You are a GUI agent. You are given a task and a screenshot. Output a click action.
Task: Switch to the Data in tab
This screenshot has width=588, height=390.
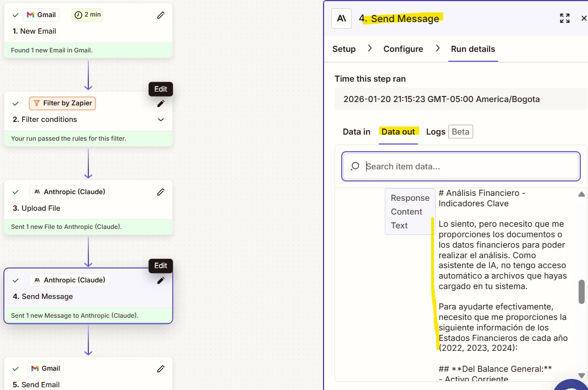pyautogui.click(x=356, y=132)
